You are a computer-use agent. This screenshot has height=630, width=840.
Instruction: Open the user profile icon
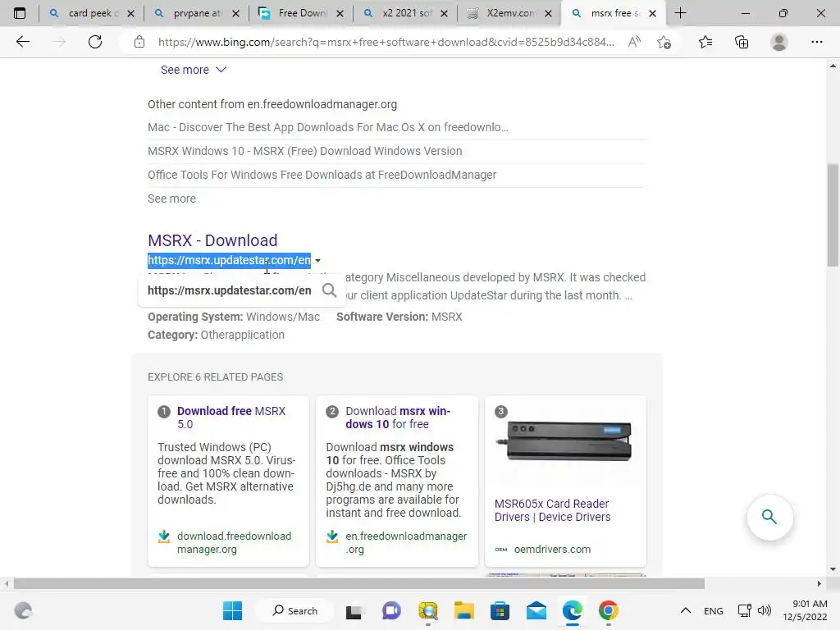[779, 42]
